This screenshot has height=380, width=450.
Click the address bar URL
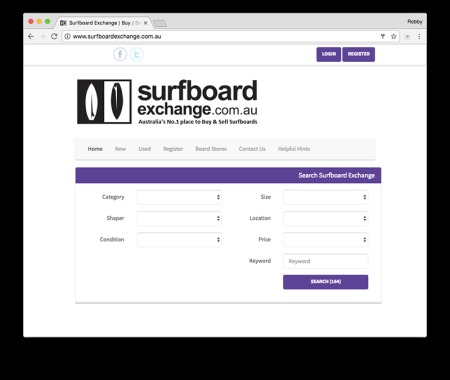click(117, 36)
